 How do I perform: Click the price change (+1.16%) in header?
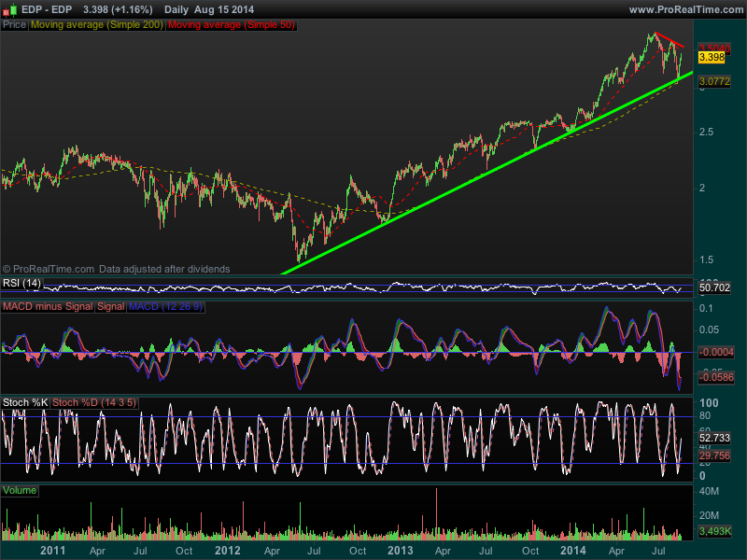click(132, 9)
